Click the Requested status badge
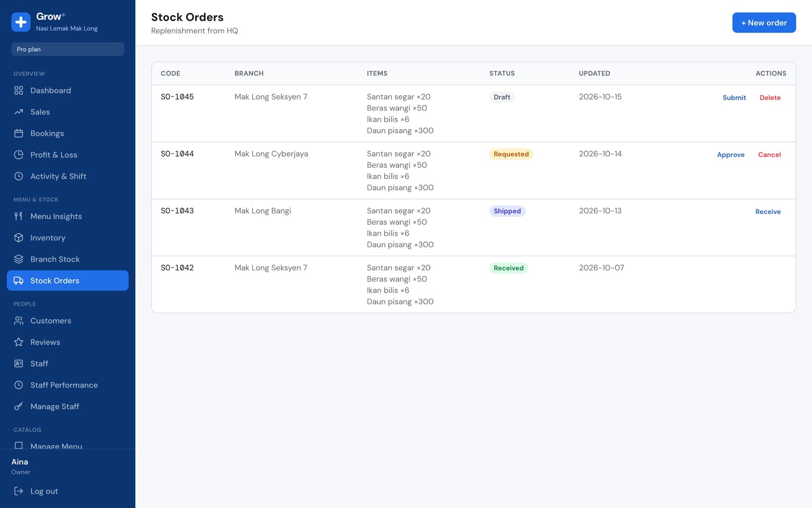 [x=511, y=154]
